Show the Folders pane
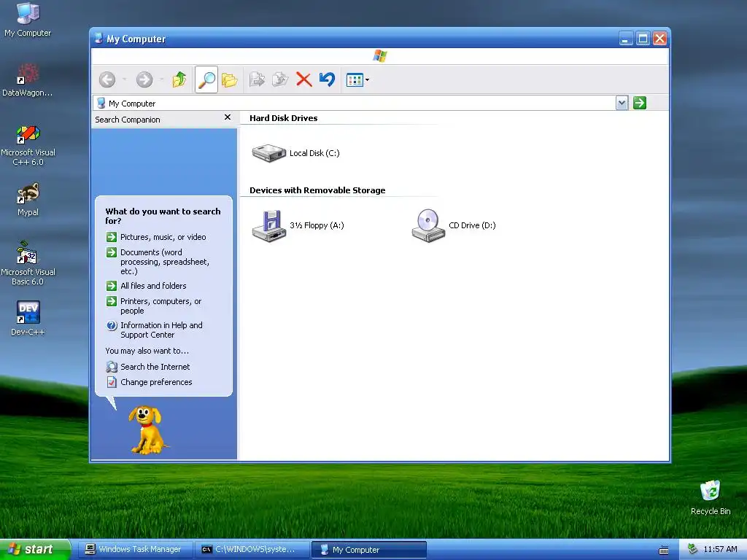747x560 pixels. click(230, 79)
